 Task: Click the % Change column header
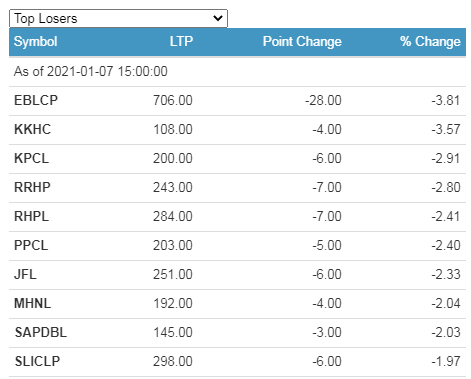430,42
